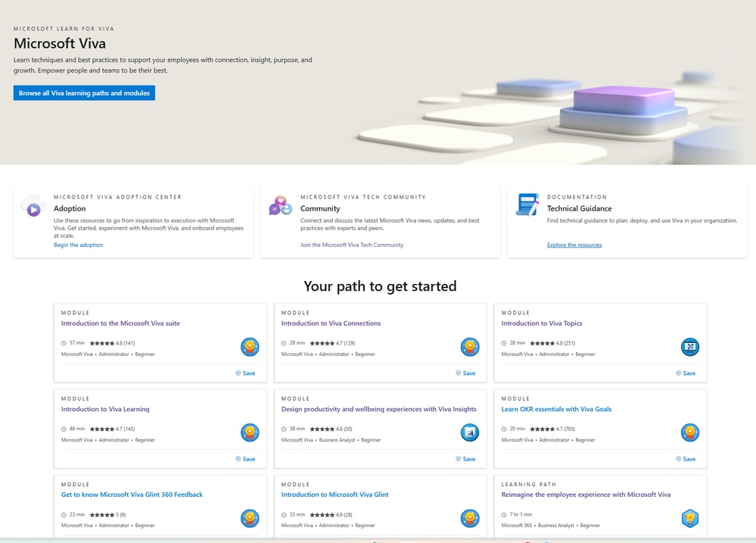Click the Adoption play-button icon
Image resolution: width=756 pixels, height=543 pixels.
33,206
